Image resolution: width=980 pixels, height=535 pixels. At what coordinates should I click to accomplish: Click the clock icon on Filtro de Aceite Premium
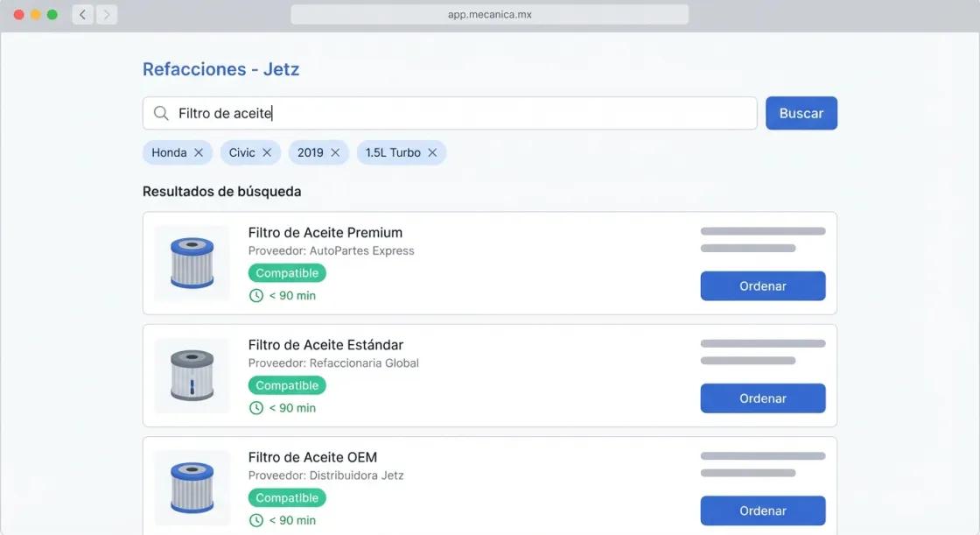(255, 295)
